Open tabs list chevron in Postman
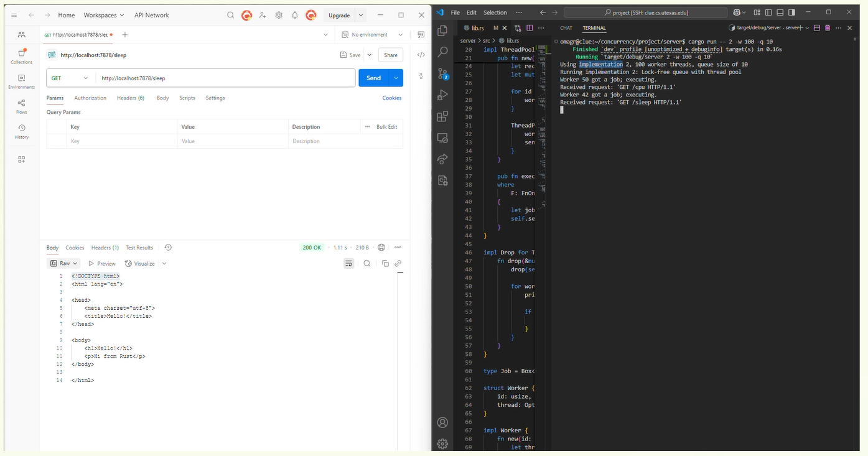 326,35
